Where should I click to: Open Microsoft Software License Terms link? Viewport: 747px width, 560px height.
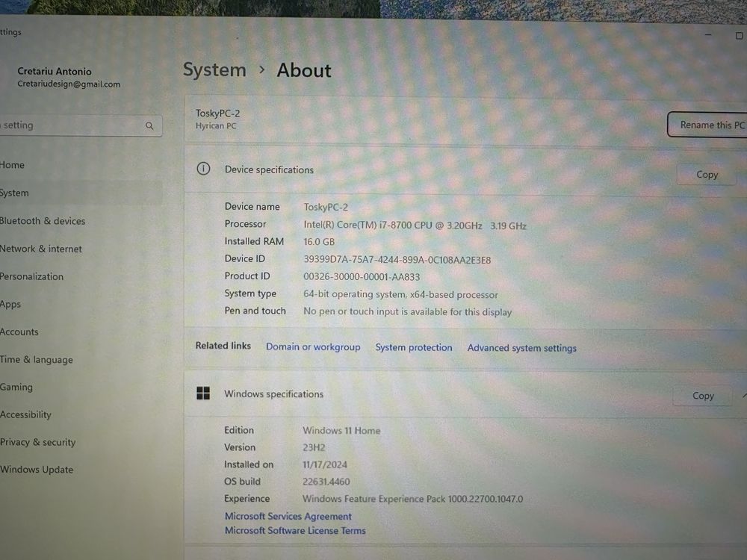295,530
